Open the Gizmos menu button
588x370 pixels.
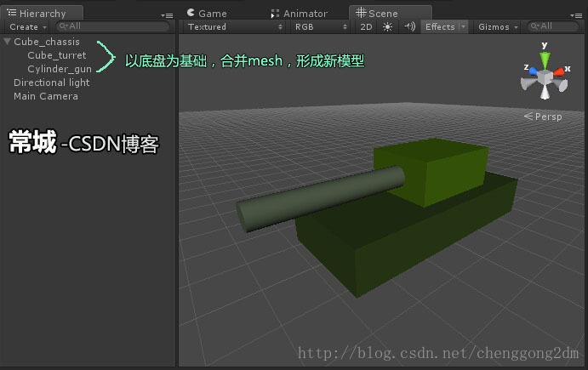point(498,27)
